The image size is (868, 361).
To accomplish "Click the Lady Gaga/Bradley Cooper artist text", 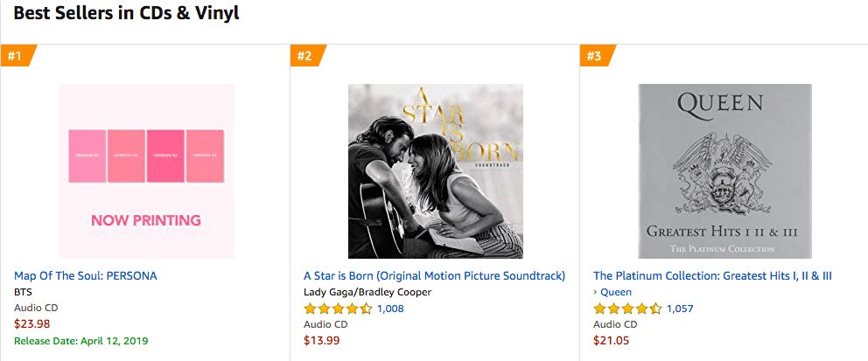I will [367, 292].
